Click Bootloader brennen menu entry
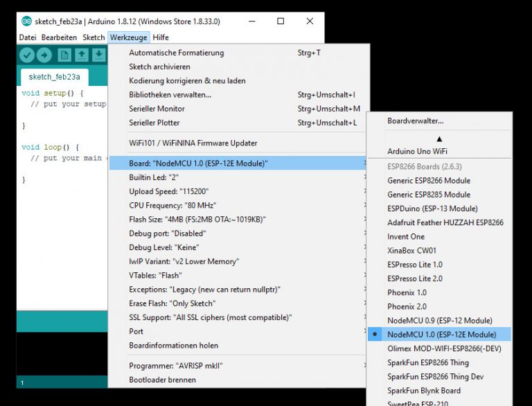 (162, 380)
